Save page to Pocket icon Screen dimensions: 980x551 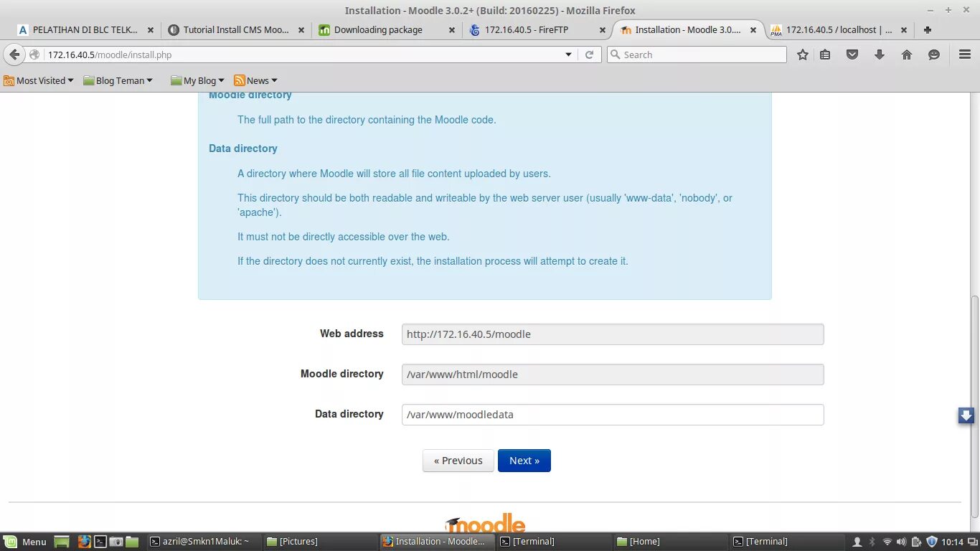[852, 55]
